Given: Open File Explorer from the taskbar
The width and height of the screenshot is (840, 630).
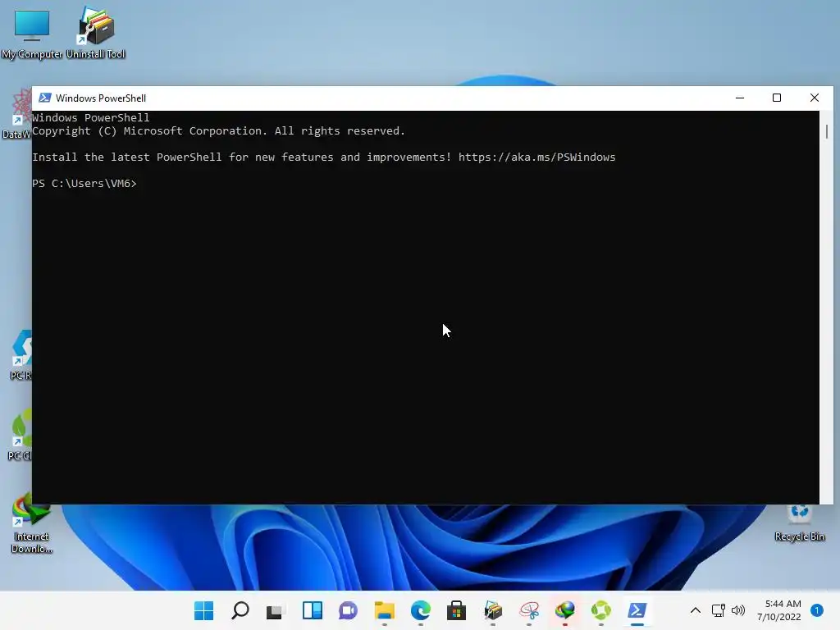Looking at the screenshot, I should pos(384,610).
